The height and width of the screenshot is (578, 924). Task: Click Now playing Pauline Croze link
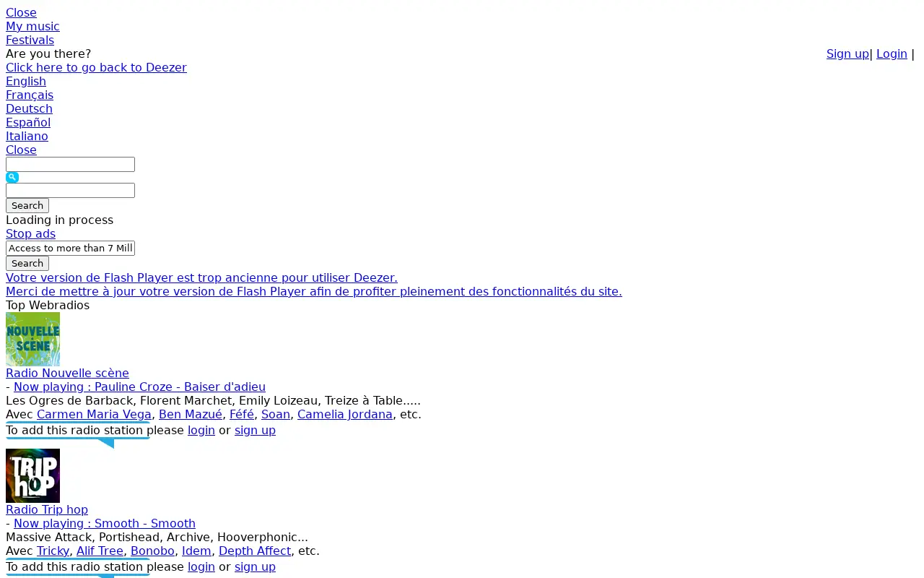pyautogui.click(x=139, y=387)
